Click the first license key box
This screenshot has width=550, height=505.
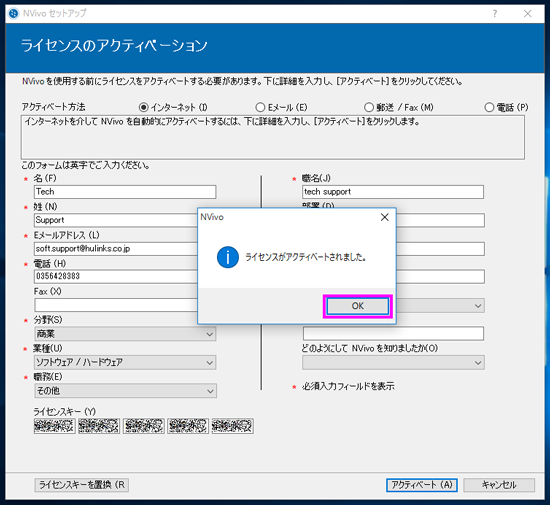pos(55,426)
